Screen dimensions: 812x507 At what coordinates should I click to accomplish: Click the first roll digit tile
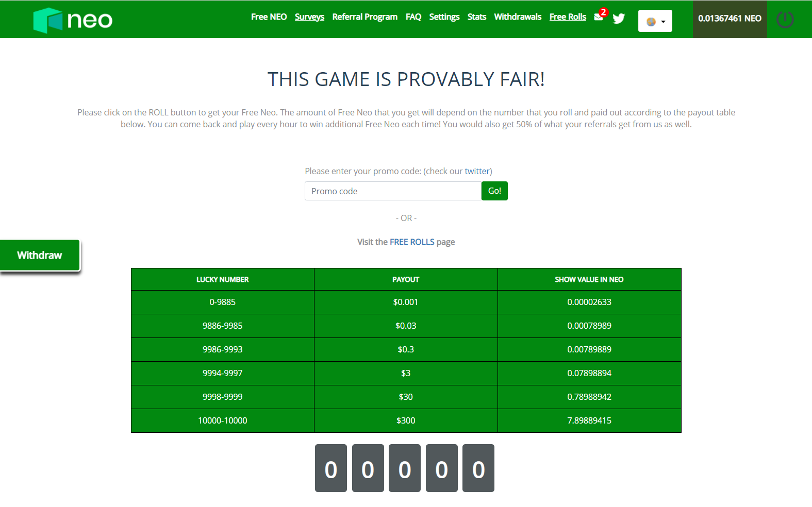click(331, 468)
